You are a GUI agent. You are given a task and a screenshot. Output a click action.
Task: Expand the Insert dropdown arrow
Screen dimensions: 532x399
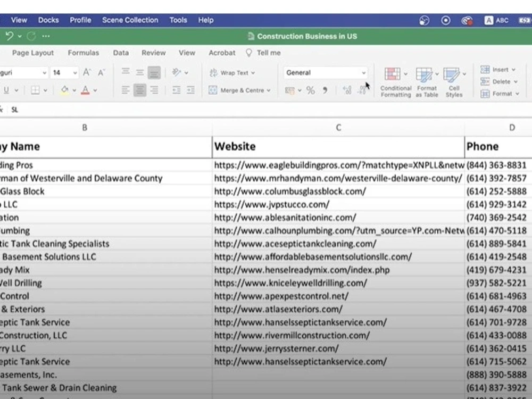(513, 70)
